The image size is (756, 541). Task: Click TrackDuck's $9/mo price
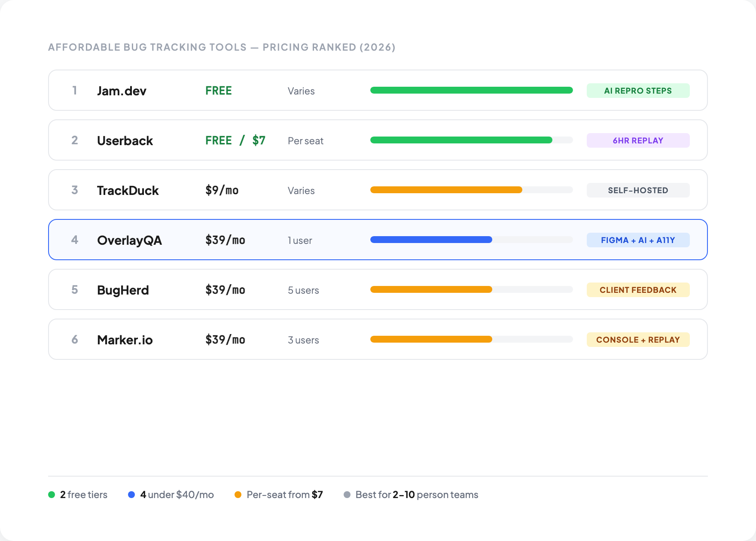tap(222, 190)
